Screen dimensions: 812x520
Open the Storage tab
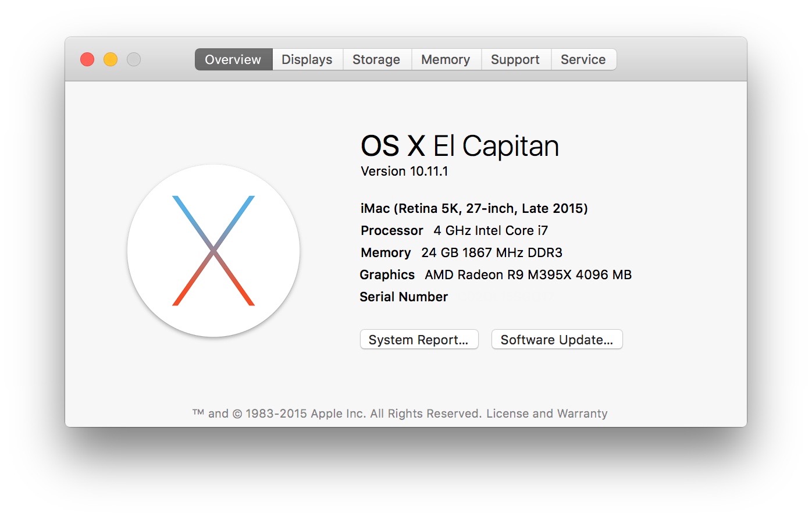[376, 59]
